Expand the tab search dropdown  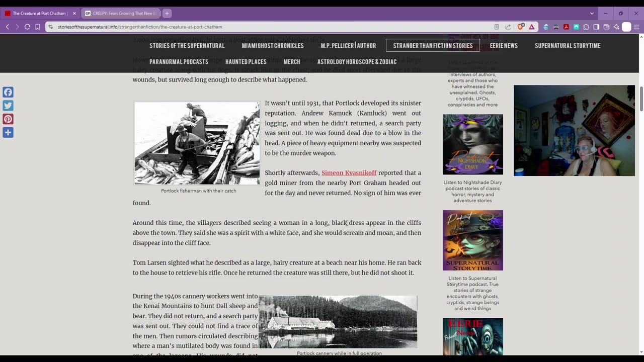tap(592, 13)
